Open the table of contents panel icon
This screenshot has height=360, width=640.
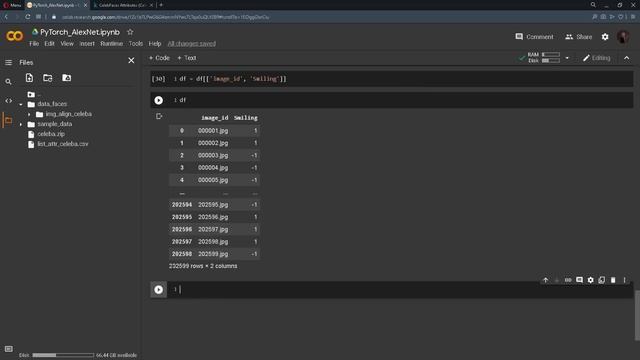click(x=8, y=62)
